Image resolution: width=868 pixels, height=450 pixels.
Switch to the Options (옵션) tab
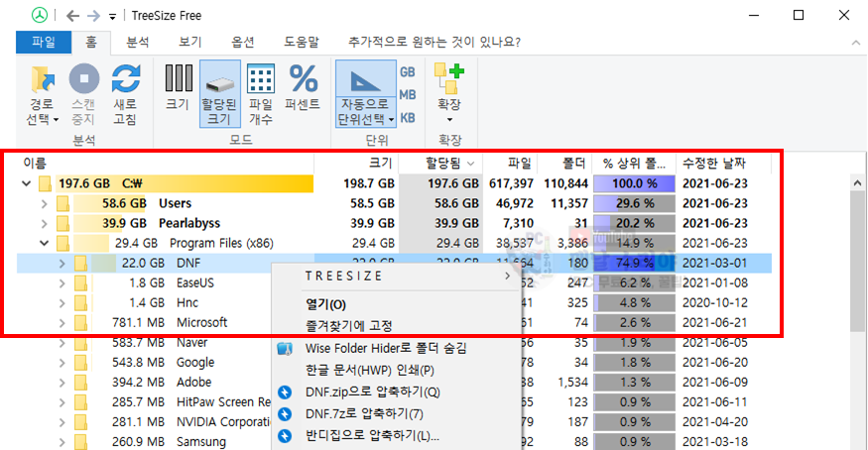[243, 42]
